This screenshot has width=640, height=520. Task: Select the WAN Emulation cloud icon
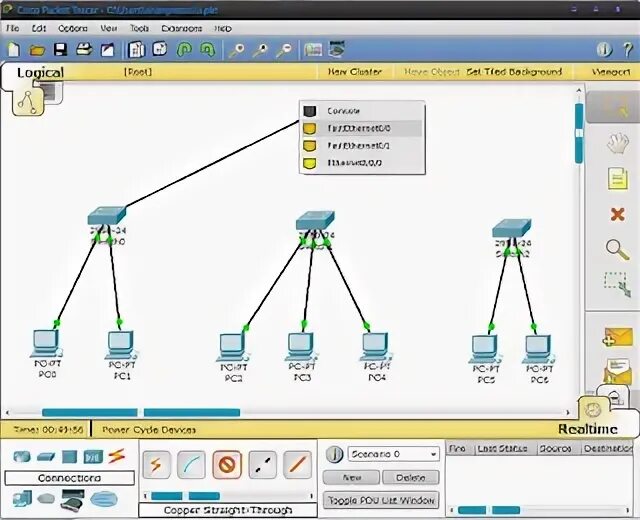(x=46, y=499)
